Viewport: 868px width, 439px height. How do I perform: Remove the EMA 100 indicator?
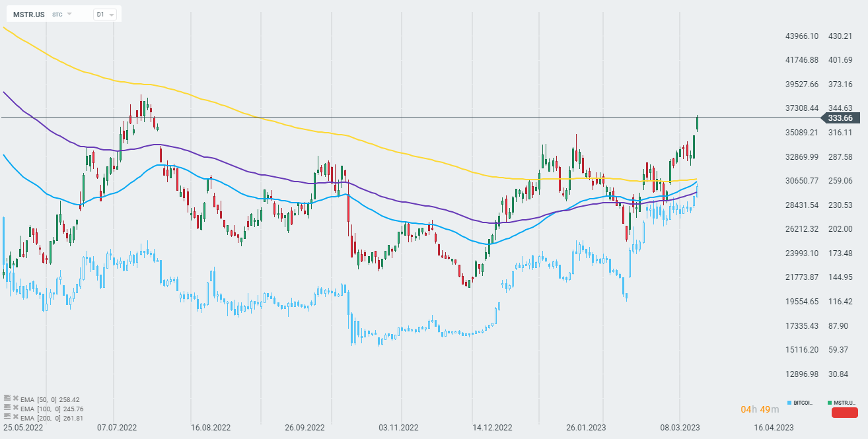(x=15, y=408)
